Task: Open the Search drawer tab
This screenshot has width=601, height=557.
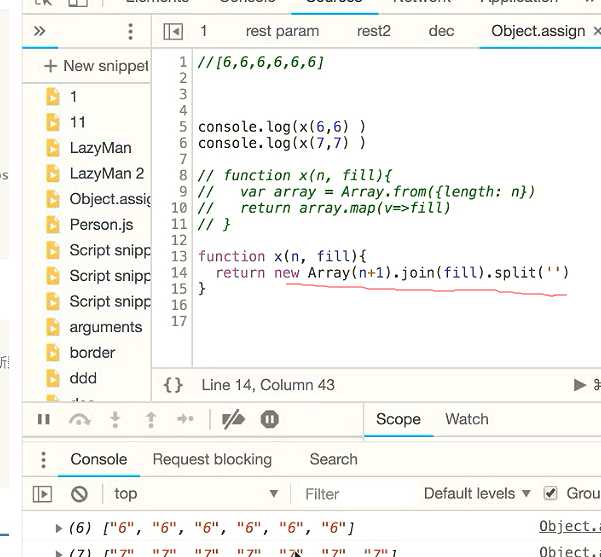Action: pyautogui.click(x=333, y=459)
